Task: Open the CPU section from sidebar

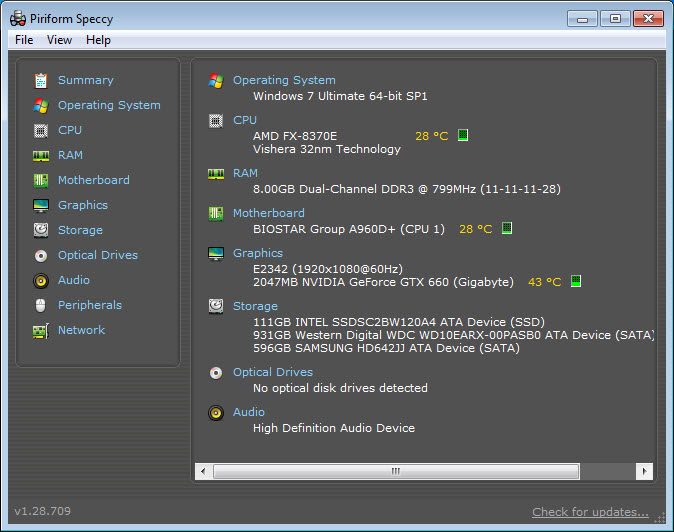Action: click(70, 130)
